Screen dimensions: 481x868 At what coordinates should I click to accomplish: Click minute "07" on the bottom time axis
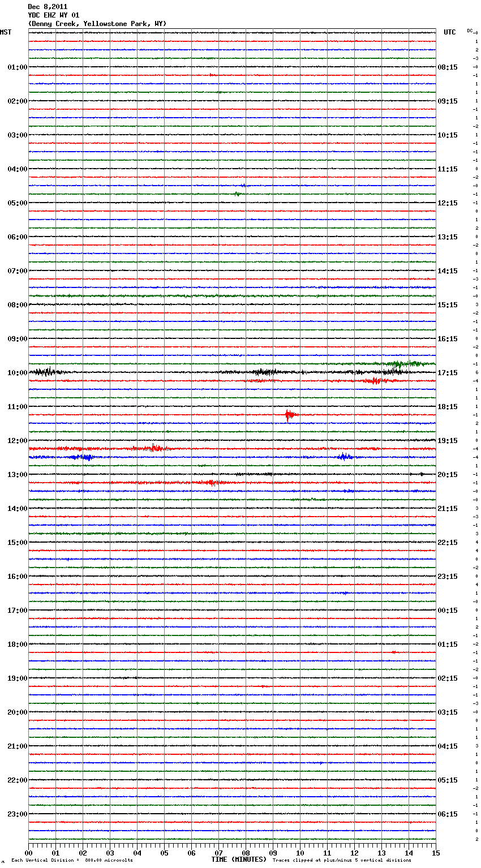click(218, 853)
